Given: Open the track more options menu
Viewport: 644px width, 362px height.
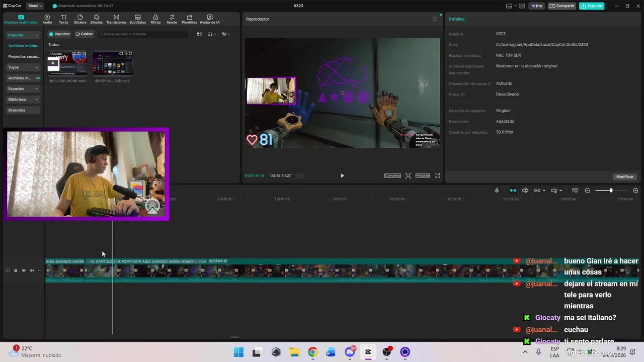Looking at the screenshot, I should tap(40, 270).
